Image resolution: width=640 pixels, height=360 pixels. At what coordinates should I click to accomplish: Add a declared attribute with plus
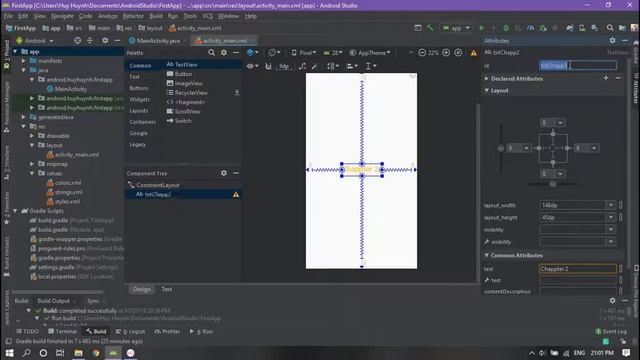click(x=606, y=78)
